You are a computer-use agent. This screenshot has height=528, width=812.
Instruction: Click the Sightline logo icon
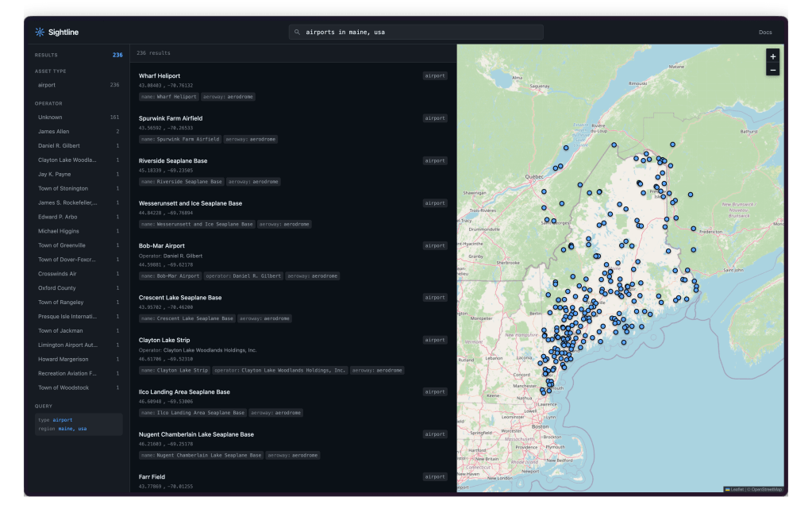coord(40,33)
